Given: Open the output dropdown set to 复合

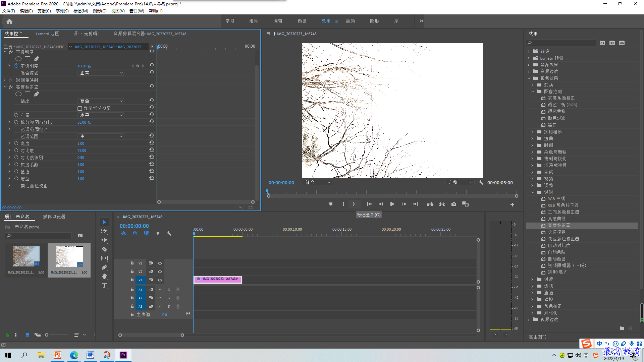Looking at the screenshot, I should pyautogui.click(x=101, y=101).
